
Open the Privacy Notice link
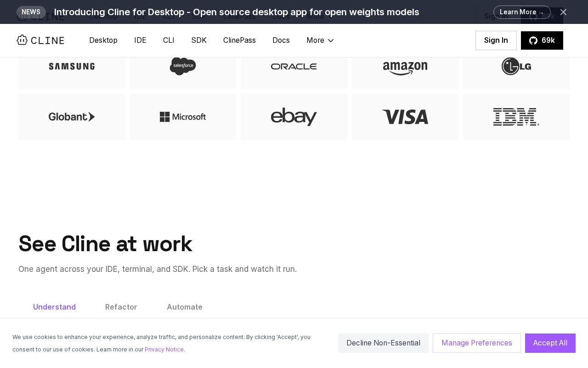click(164, 350)
